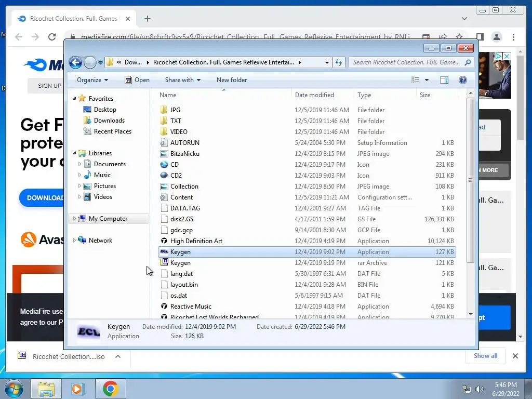Collapse the Libraries group
The width and height of the screenshot is (532, 399).
pyautogui.click(x=74, y=153)
